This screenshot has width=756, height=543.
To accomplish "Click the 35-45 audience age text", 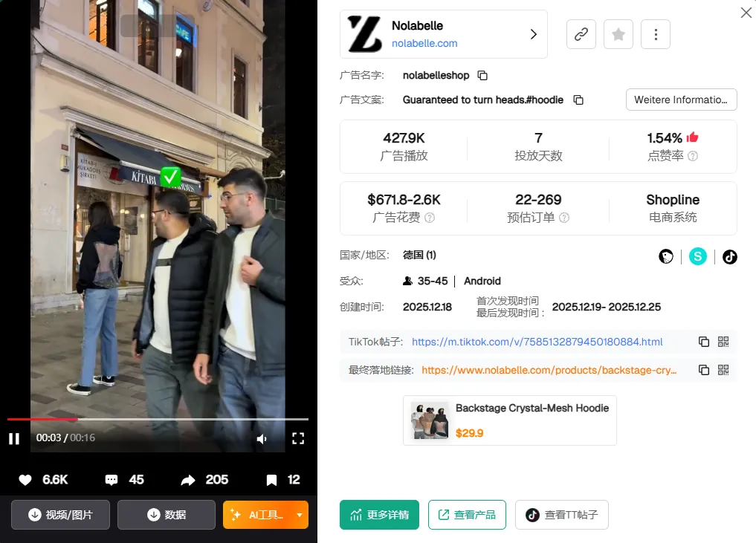I will point(433,281).
